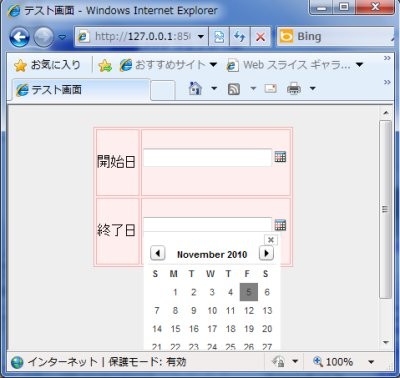Select November 13 in the calendar
The height and width of the screenshot is (378, 400).
point(267,311)
